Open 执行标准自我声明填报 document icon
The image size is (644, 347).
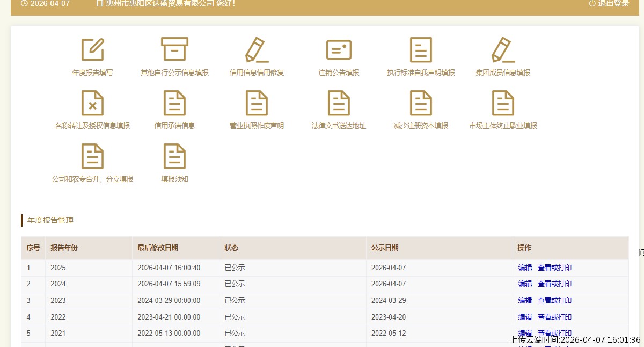point(421,50)
